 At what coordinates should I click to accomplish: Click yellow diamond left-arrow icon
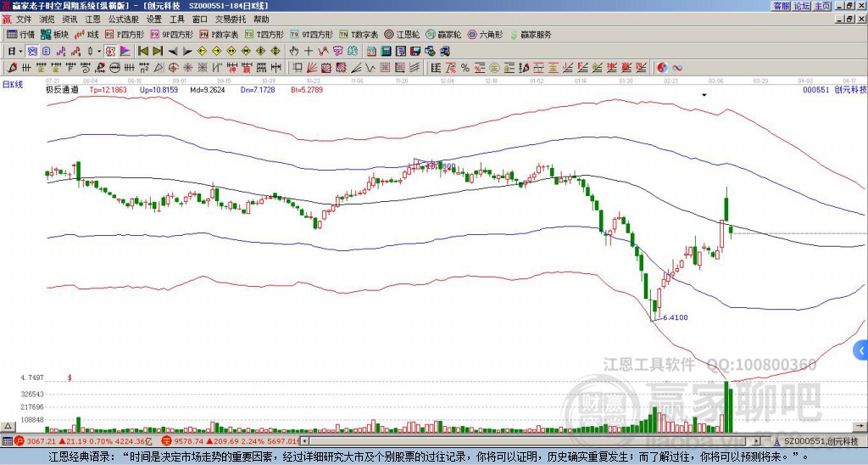(x=202, y=51)
